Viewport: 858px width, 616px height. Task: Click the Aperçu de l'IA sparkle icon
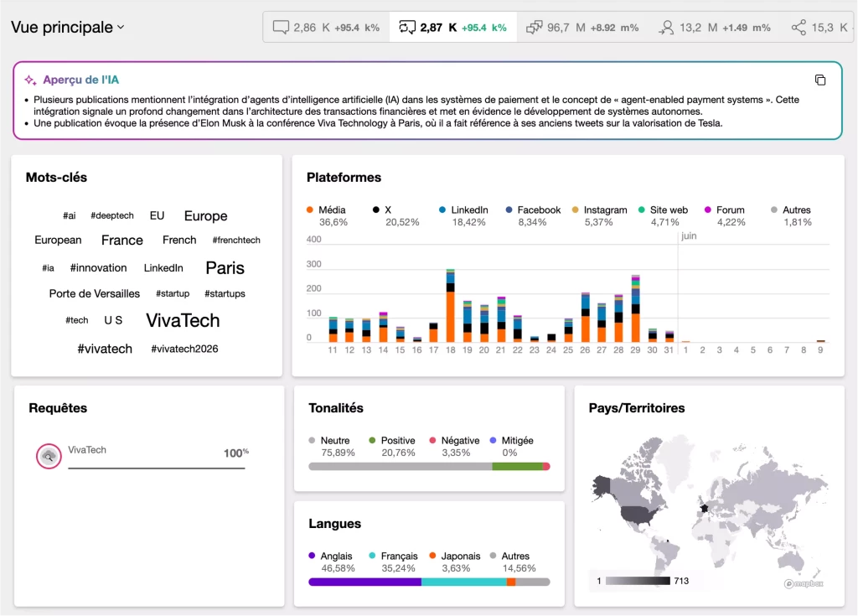tap(30, 80)
